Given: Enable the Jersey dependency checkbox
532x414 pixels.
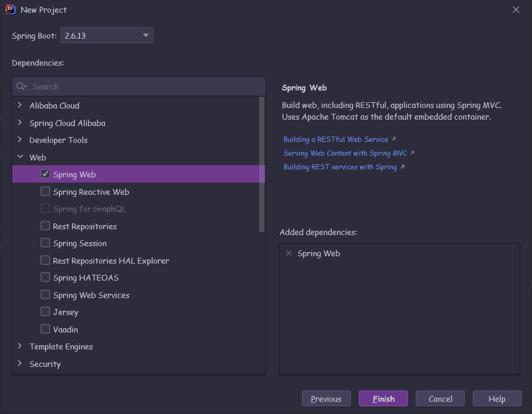Looking at the screenshot, I should tap(46, 312).
